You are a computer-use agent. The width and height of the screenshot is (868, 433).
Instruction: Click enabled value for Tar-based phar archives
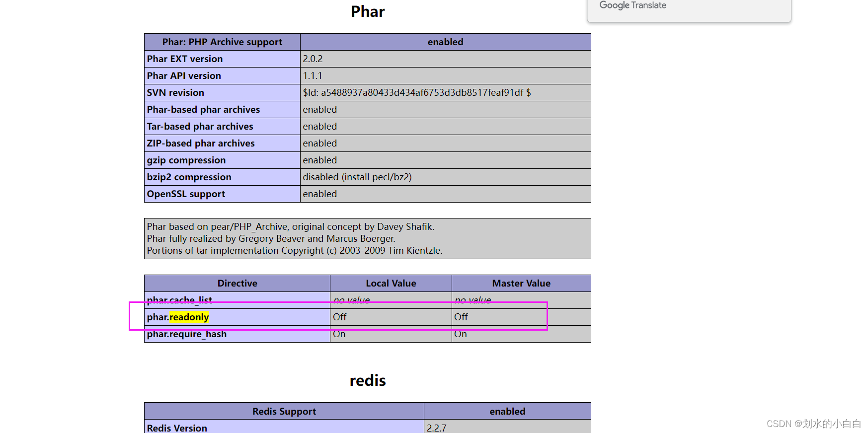pyautogui.click(x=320, y=127)
